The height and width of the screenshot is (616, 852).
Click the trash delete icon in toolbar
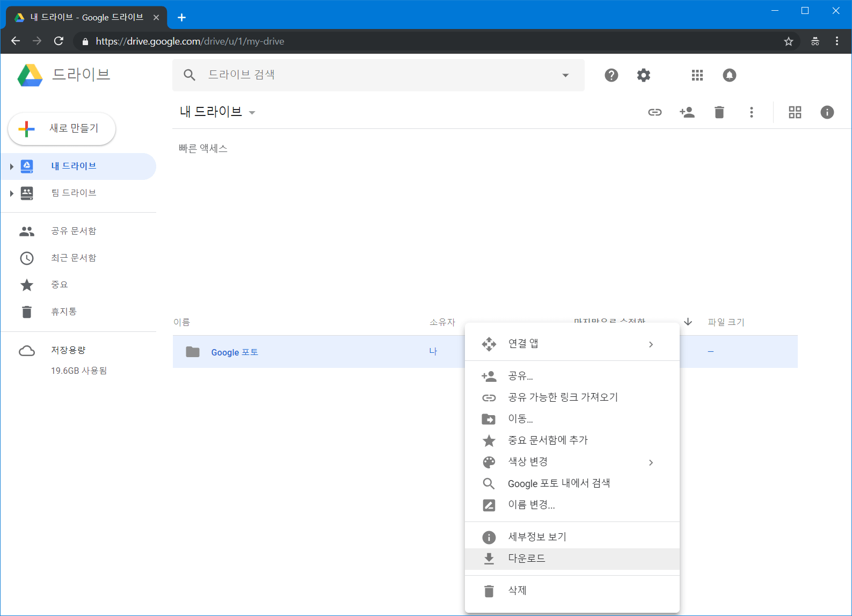tap(719, 112)
